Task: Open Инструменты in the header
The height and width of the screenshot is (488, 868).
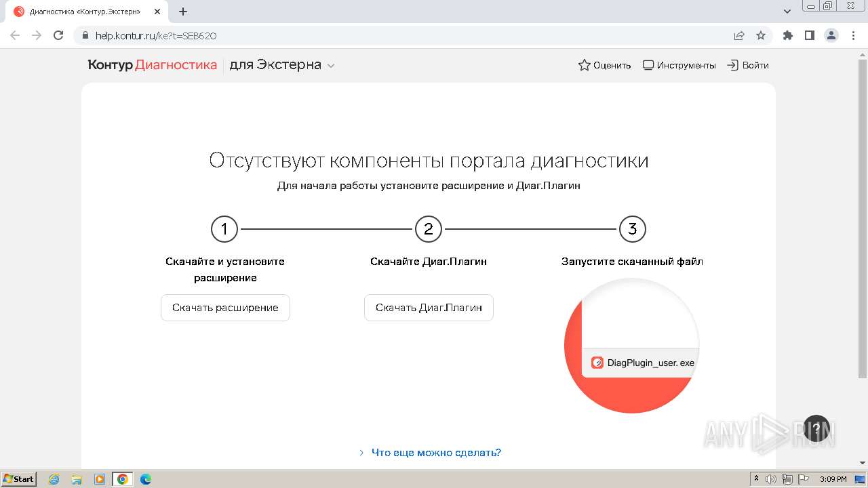Action: [x=679, y=65]
